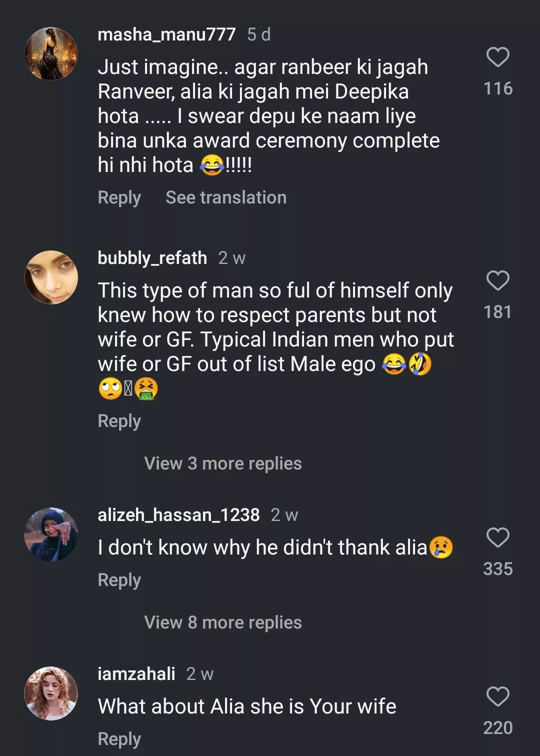
Task: Open bubbly_refath's profile picture
Action: pyautogui.click(x=51, y=277)
